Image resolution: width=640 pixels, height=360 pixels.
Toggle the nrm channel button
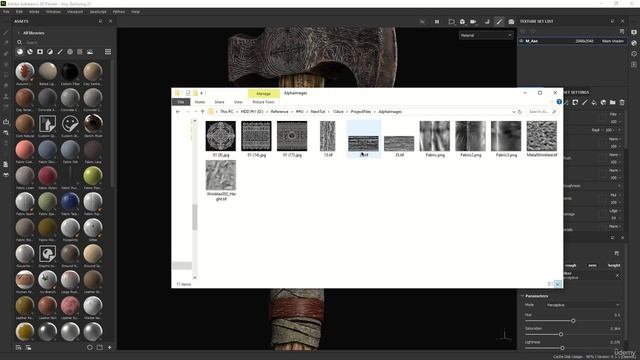pyautogui.click(x=592, y=265)
